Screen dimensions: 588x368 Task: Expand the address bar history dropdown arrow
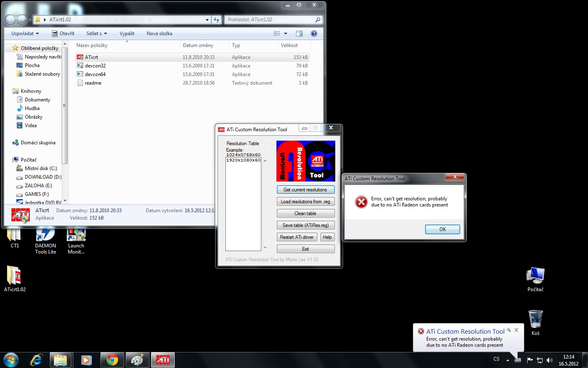click(x=207, y=20)
